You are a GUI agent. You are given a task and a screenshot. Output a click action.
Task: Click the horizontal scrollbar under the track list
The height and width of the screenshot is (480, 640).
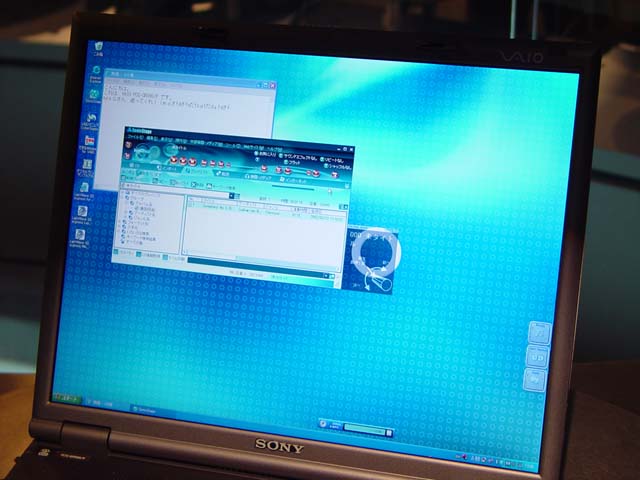click(261, 260)
